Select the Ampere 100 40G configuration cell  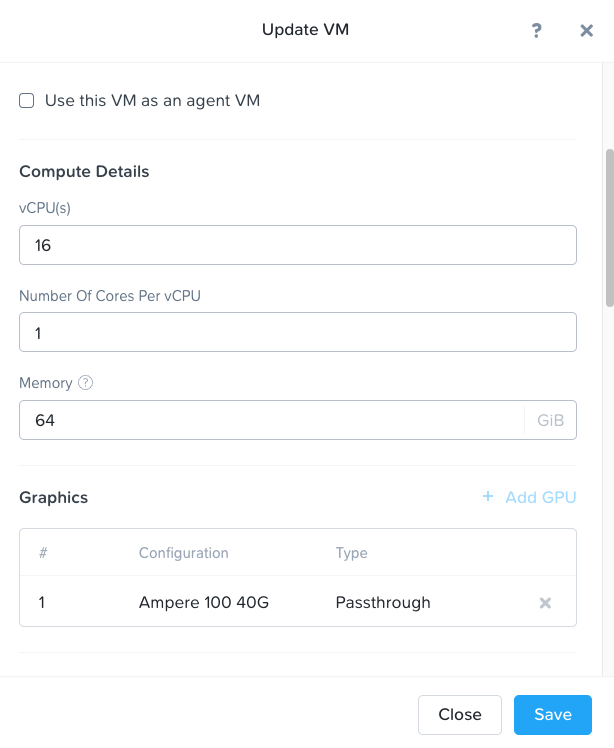pos(204,603)
